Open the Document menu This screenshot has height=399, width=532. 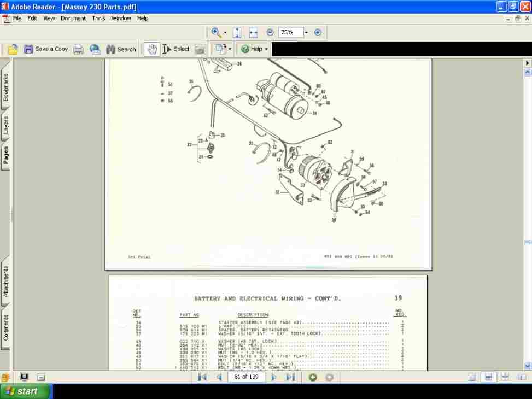click(73, 18)
